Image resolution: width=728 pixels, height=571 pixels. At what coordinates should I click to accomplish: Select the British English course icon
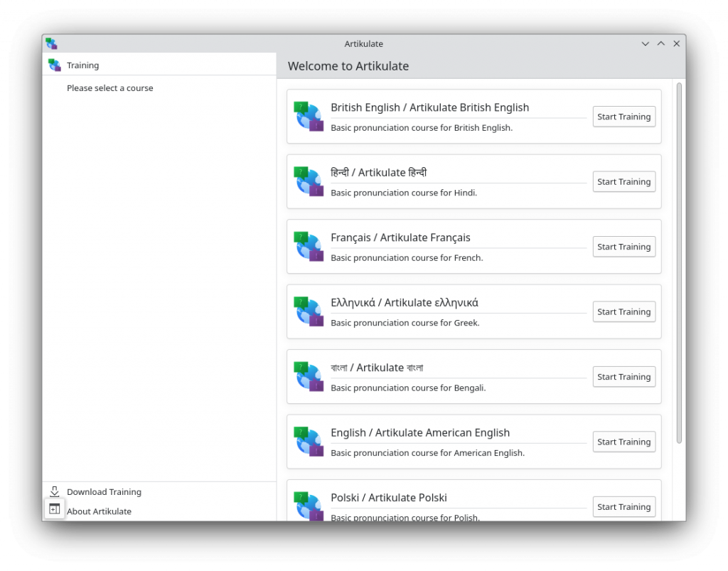[309, 117]
